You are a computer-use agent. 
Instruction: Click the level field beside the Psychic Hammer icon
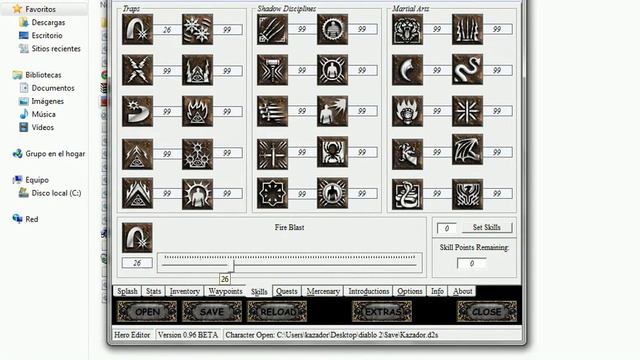[302, 70]
